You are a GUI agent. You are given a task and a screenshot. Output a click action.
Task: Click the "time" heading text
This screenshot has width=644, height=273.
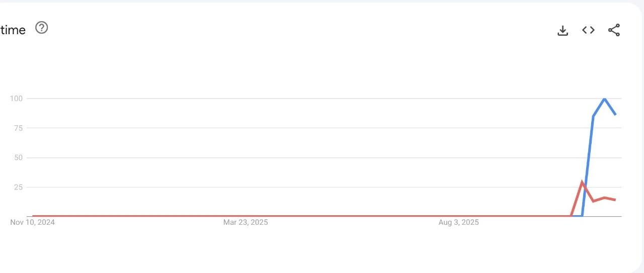pos(13,30)
